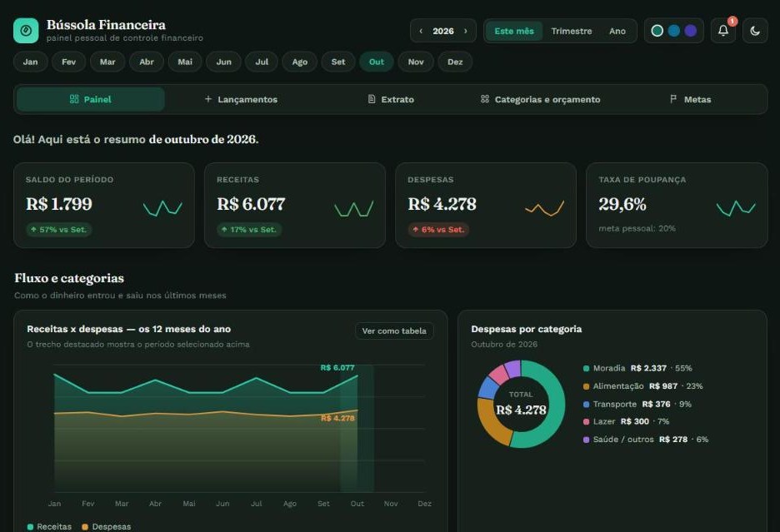
Task: Select month Jul chip
Action: 262,62
